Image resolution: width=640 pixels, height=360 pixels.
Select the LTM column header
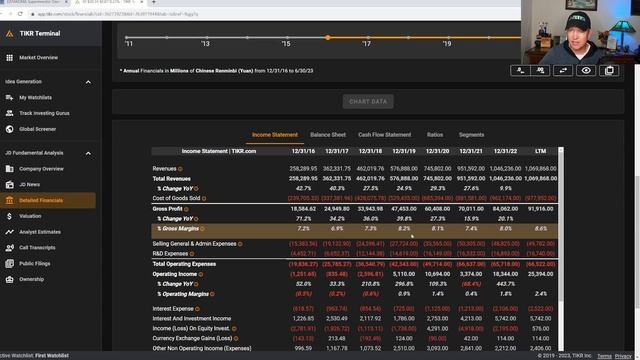pos(540,151)
